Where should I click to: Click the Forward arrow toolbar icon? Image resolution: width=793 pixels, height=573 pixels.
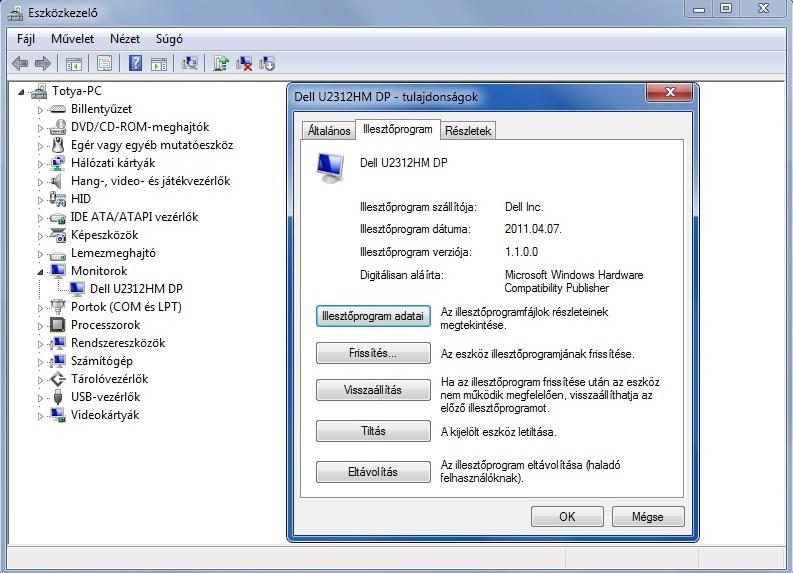pyautogui.click(x=43, y=64)
